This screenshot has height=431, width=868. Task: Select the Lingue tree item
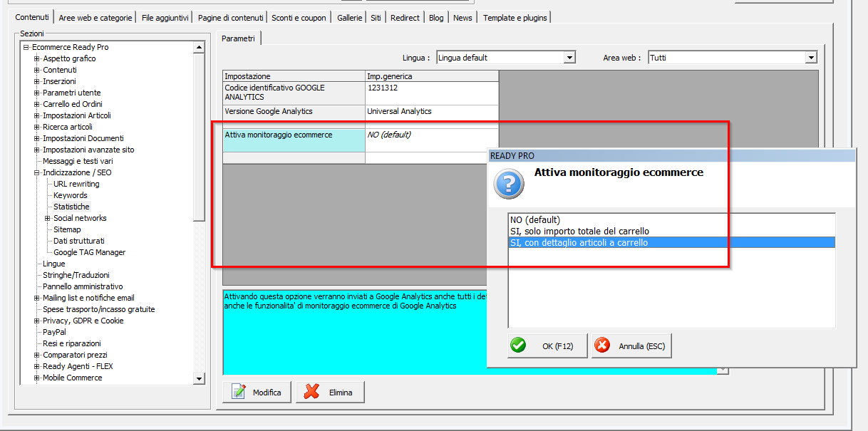(53, 264)
